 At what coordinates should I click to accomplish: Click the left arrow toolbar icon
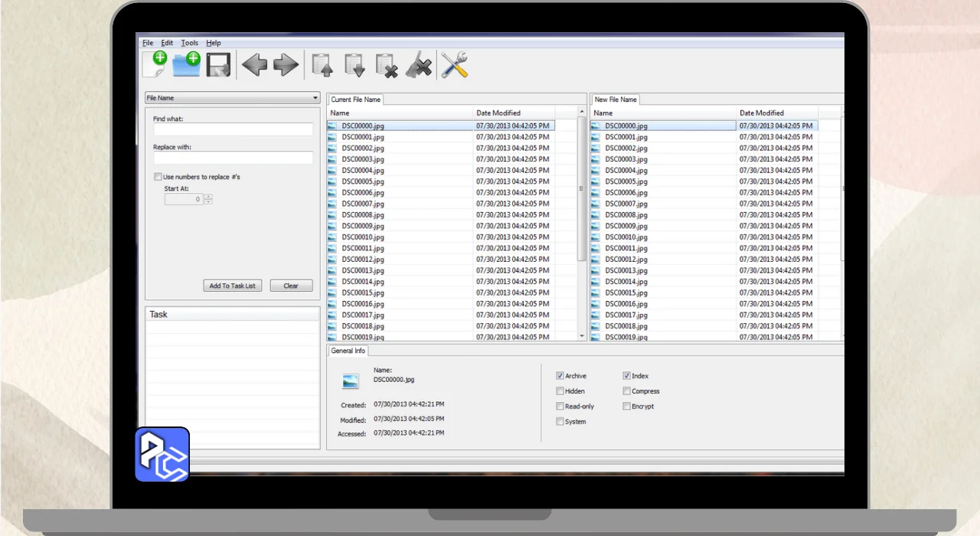254,65
